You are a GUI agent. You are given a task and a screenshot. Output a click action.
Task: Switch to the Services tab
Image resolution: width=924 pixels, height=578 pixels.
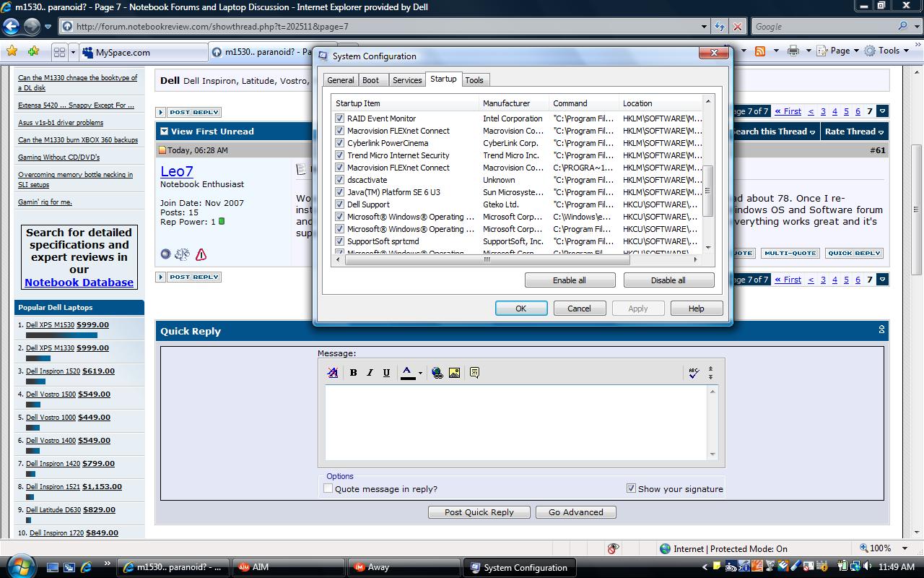[x=407, y=80]
